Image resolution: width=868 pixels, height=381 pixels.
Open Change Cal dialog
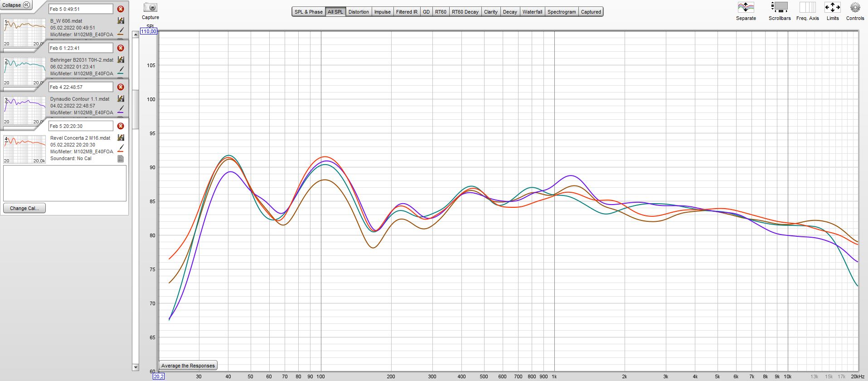[24, 208]
